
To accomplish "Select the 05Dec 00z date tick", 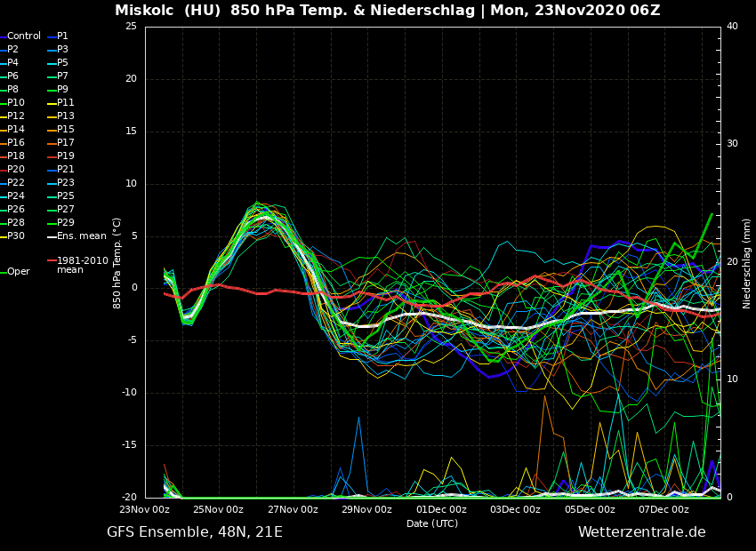I will [589, 510].
